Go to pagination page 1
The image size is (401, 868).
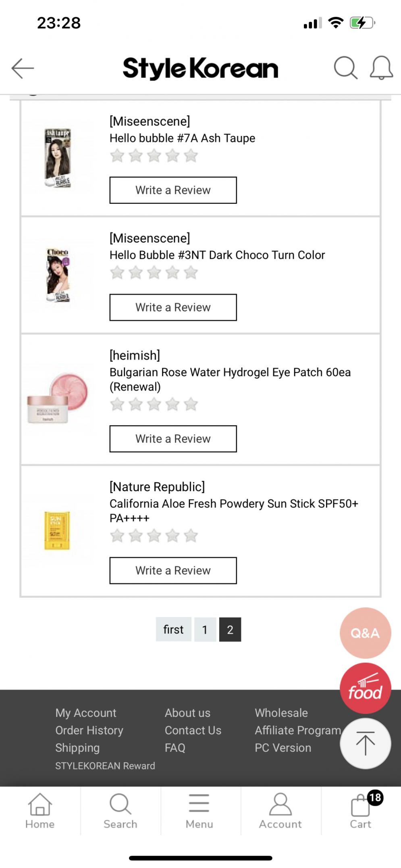(205, 630)
